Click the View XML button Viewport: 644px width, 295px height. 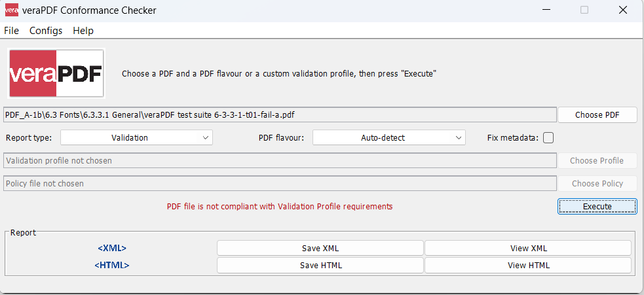click(x=528, y=248)
